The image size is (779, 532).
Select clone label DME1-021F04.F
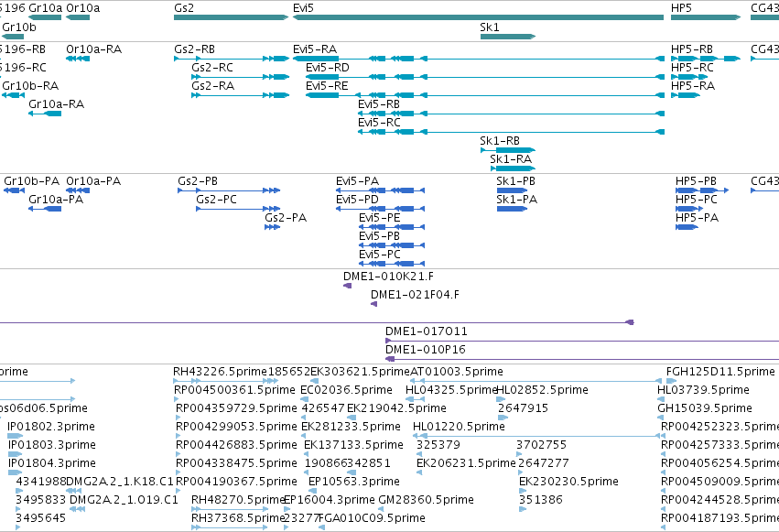tap(416, 295)
